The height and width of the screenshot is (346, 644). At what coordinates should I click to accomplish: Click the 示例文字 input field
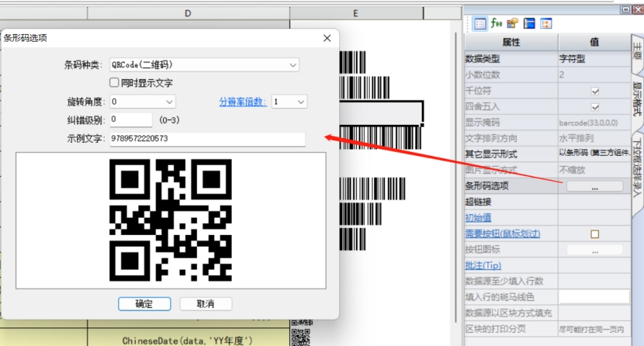coord(207,139)
